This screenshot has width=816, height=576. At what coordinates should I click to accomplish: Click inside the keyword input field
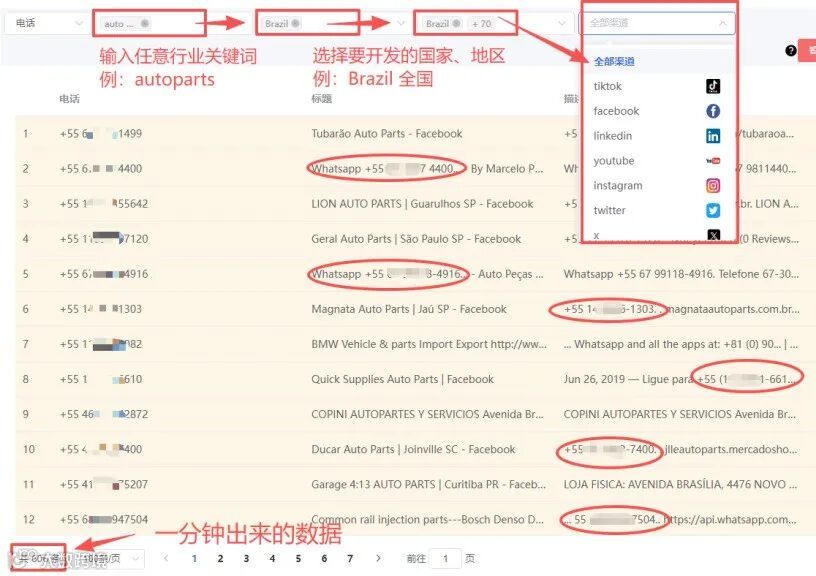(172, 23)
